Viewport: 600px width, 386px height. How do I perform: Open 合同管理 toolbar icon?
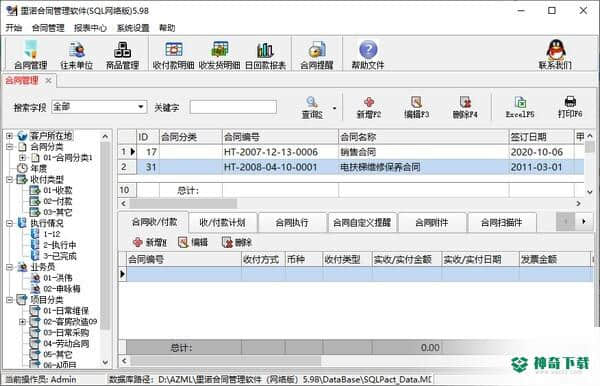(x=31, y=55)
